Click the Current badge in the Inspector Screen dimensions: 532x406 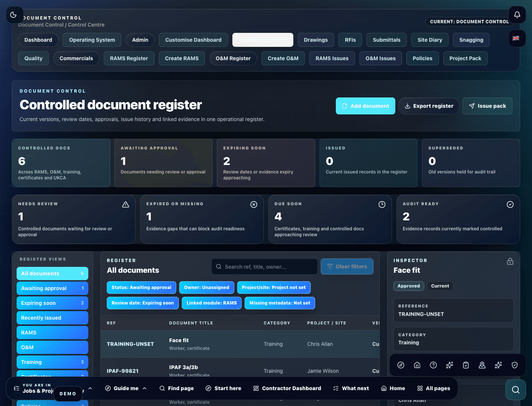(x=440, y=286)
